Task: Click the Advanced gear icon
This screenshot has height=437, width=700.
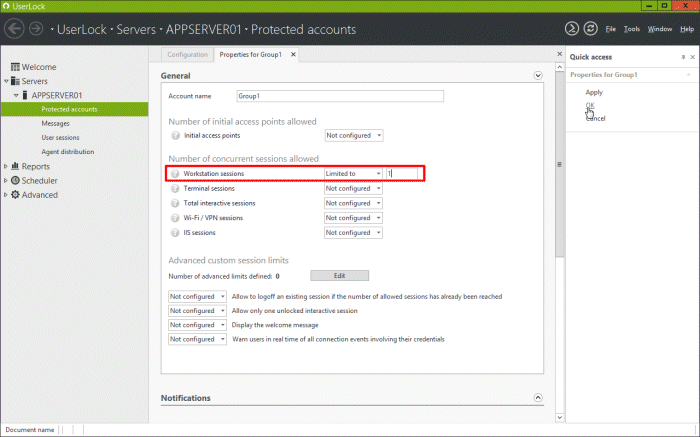Action: 15,195
